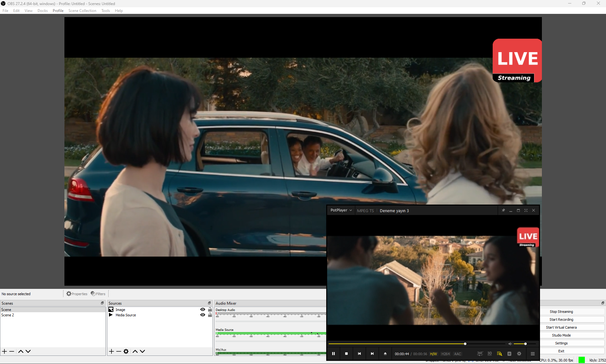Go to previous item in PotPlayer
The height and width of the screenshot is (364, 606).
[359, 354]
